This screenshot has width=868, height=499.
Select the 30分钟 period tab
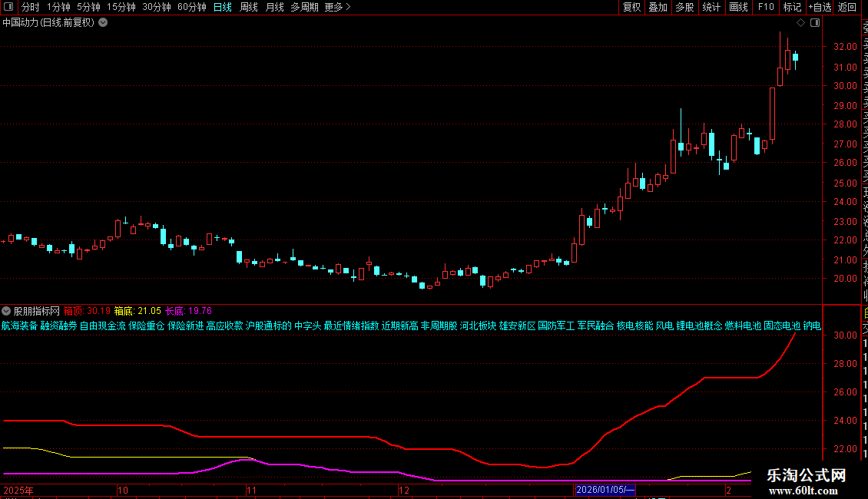156,7
